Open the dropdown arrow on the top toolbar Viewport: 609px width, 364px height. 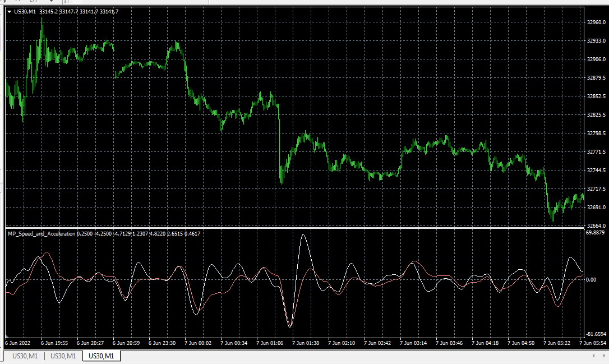tap(52, 2)
